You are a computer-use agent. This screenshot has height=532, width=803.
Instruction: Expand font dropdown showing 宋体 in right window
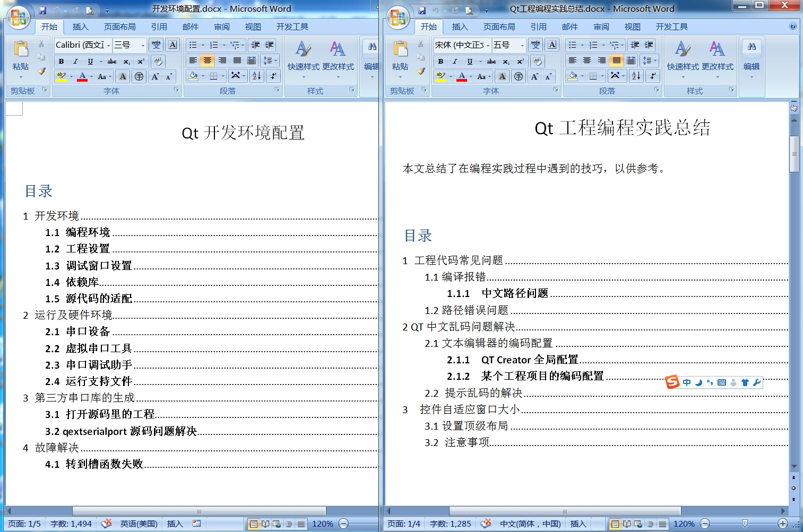click(x=487, y=45)
